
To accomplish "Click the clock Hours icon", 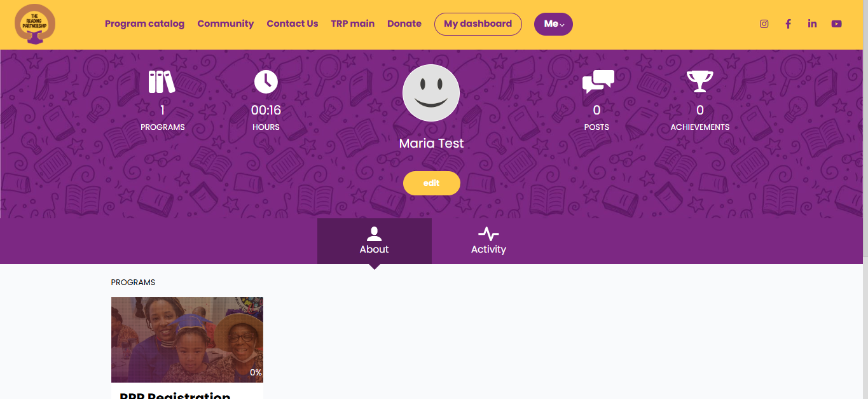I will pos(266,81).
